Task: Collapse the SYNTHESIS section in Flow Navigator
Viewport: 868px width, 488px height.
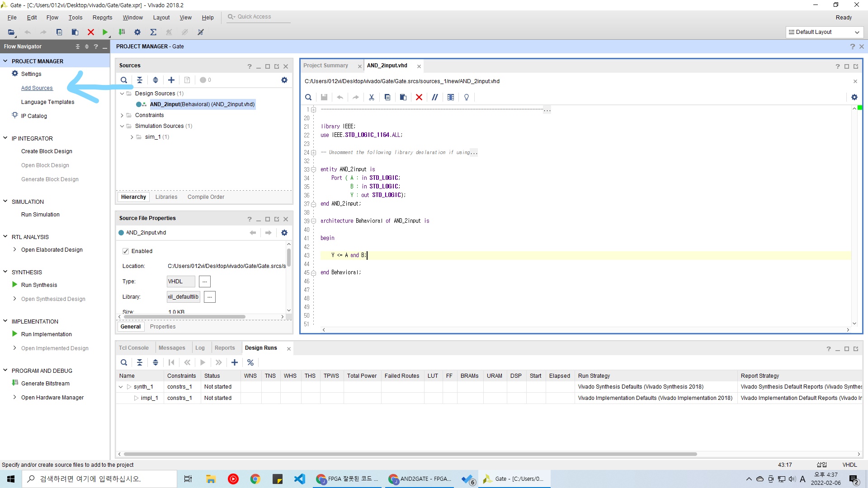Action: 5,272
